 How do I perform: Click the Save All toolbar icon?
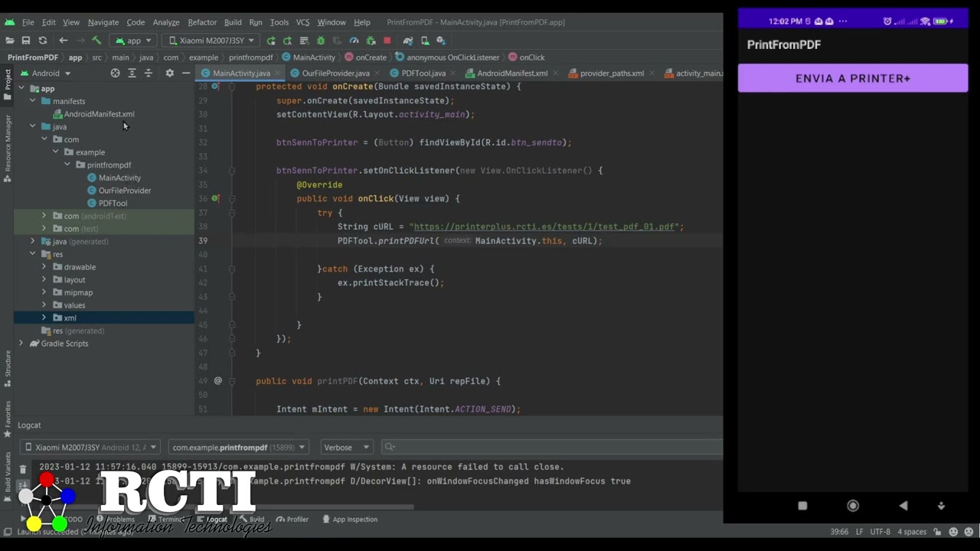pyautogui.click(x=26, y=41)
